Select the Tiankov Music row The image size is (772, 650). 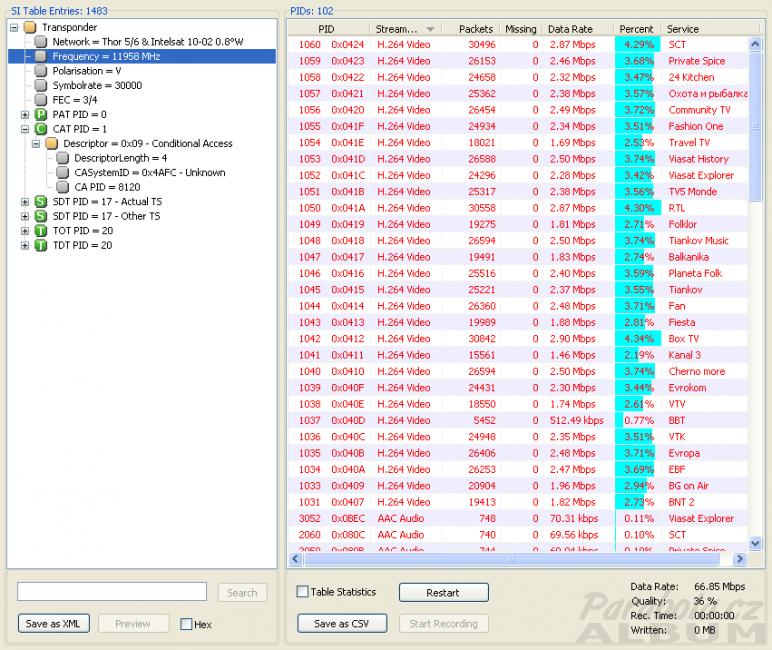pos(518,240)
